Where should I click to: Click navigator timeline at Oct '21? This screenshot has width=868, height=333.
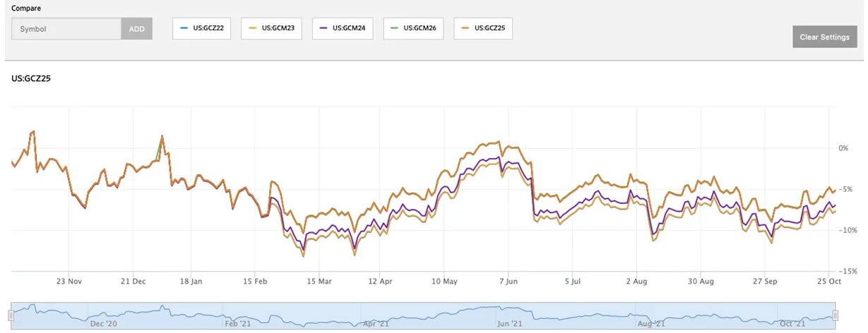(791, 324)
